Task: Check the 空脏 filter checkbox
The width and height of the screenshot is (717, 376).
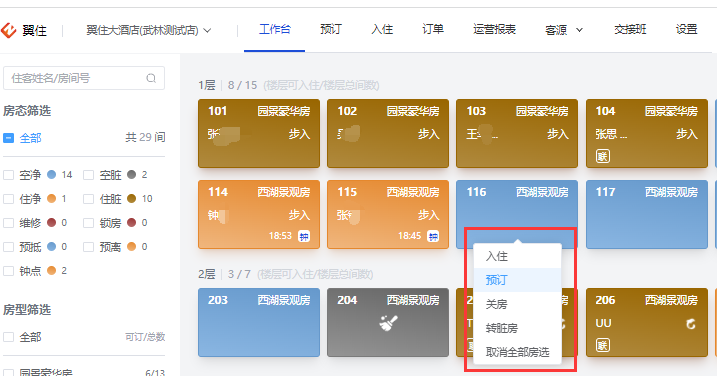Action: 88,175
